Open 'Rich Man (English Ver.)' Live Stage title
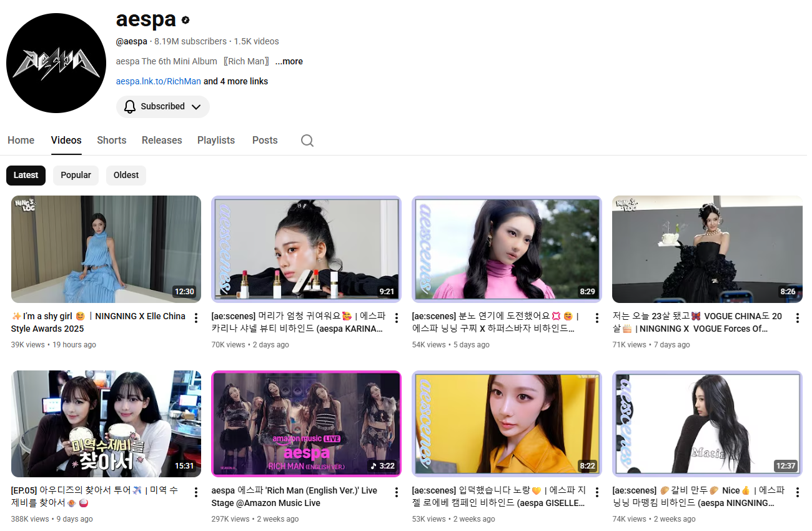Viewport: 812px width, 531px height. pos(294,497)
